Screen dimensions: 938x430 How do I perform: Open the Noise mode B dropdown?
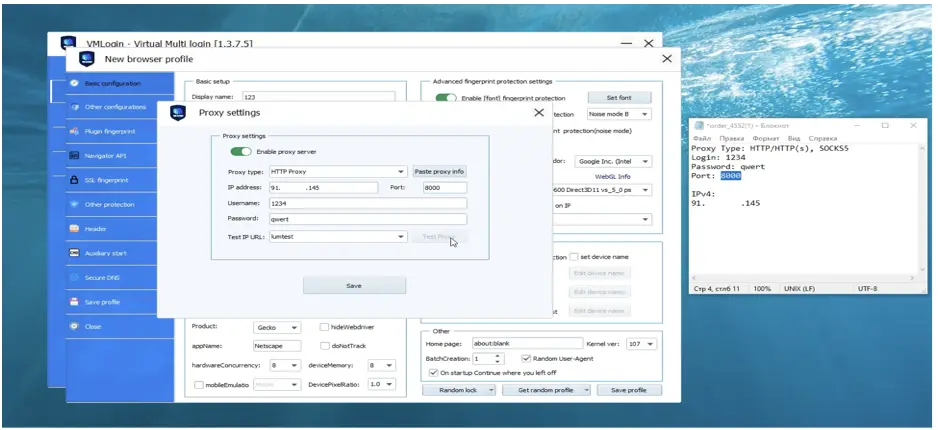620,114
